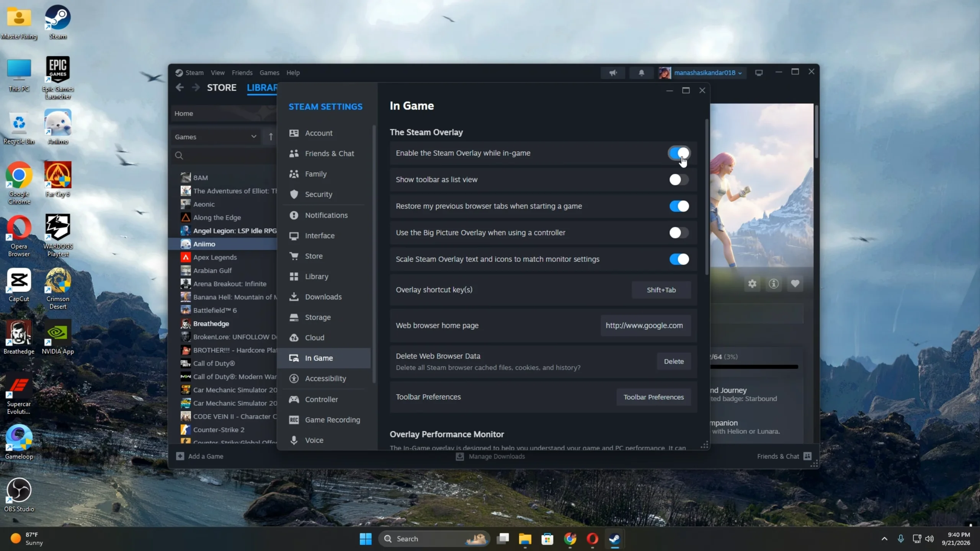This screenshot has width=980, height=551.
Task: Go forward with Steam forward arrow
Action: click(196, 88)
